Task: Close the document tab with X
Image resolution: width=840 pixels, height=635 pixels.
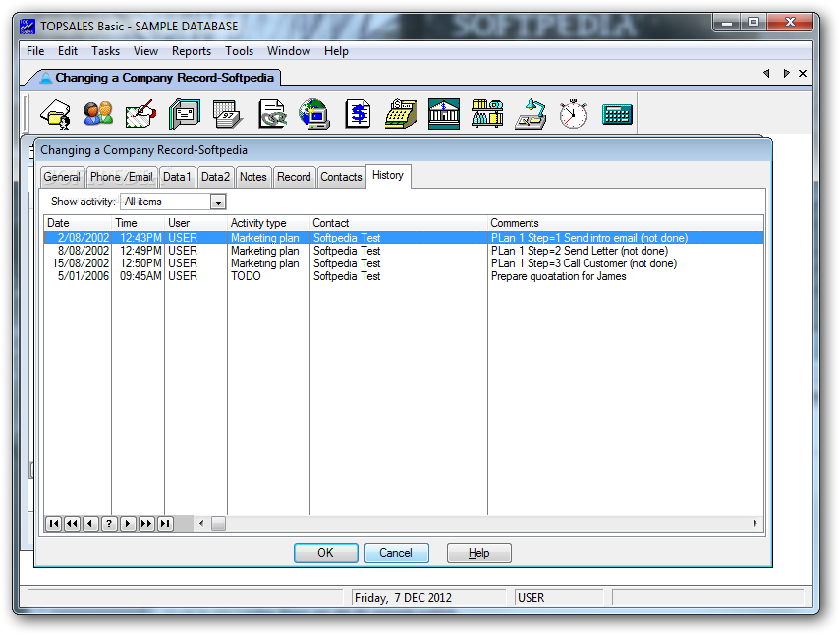Action: point(803,74)
